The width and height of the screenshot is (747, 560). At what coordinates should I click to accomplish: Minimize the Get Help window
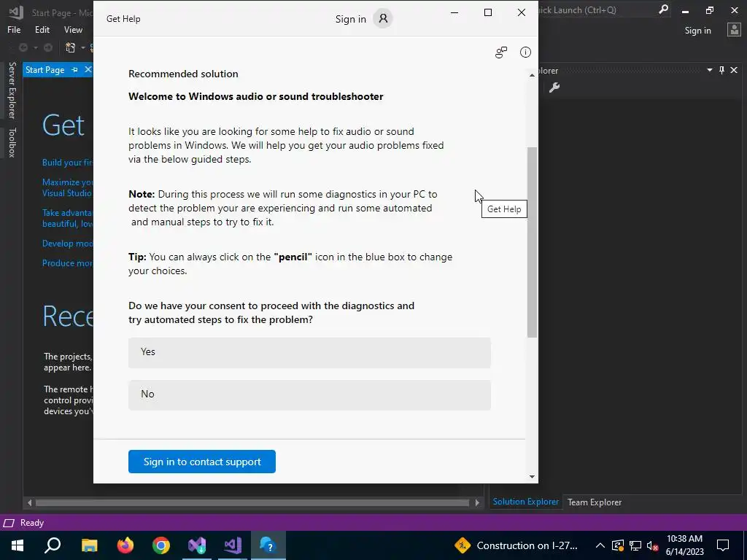(454, 12)
